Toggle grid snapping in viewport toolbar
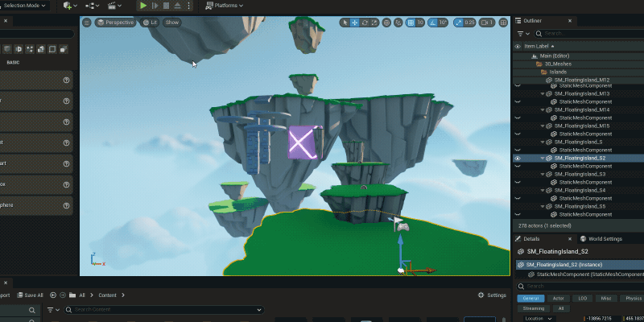Image resolution: width=644 pixels, height=322 pixels. pos(410,23)
